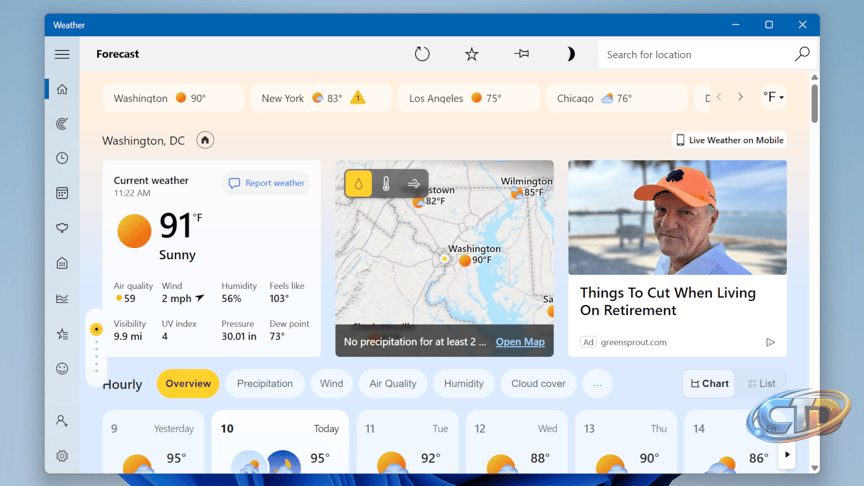Refresh the forecast data
Image resolution: width=864 pixels, height=486 pixels.
[422, 54]
